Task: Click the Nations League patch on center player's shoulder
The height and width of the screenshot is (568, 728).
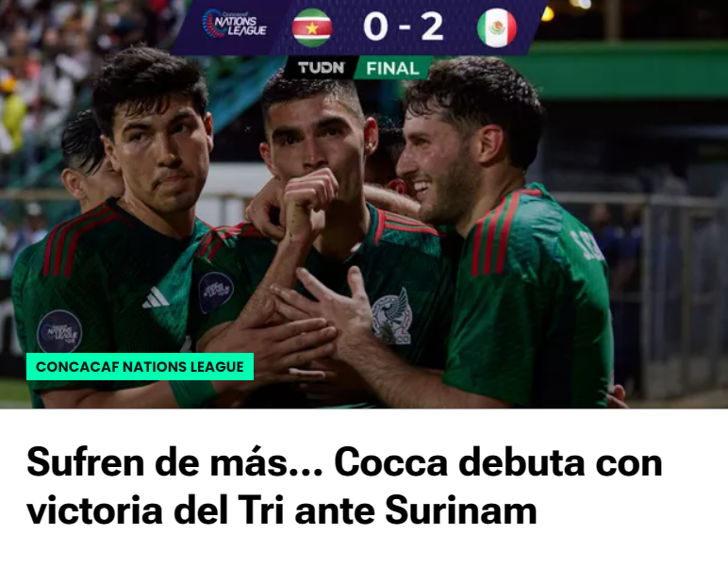Action: click(x=216, y=292)
